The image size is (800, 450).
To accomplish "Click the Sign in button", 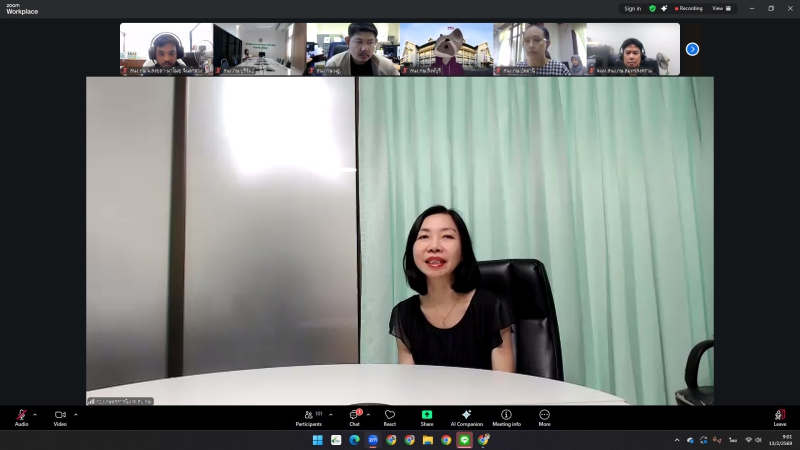I will coord(632,8).
